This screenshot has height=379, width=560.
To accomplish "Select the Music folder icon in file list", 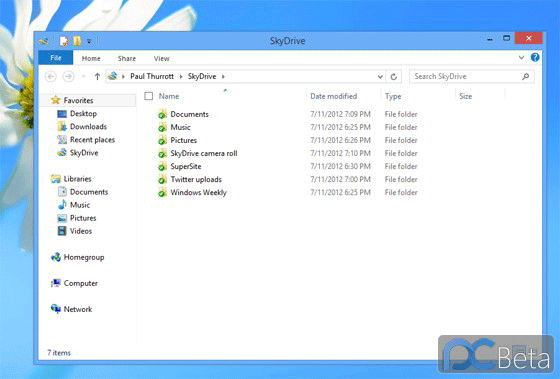I will coord(162,127).
